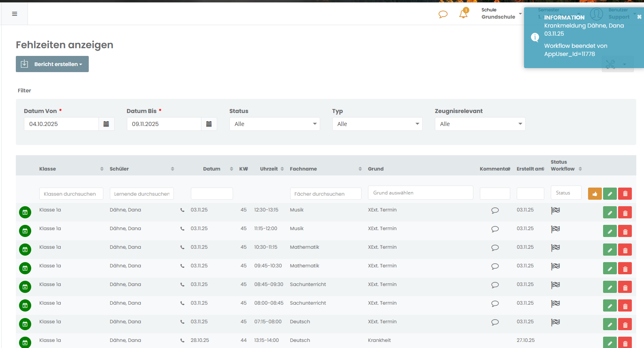
Task: Click the Erstellt am filter field
Action: (531, 194)
